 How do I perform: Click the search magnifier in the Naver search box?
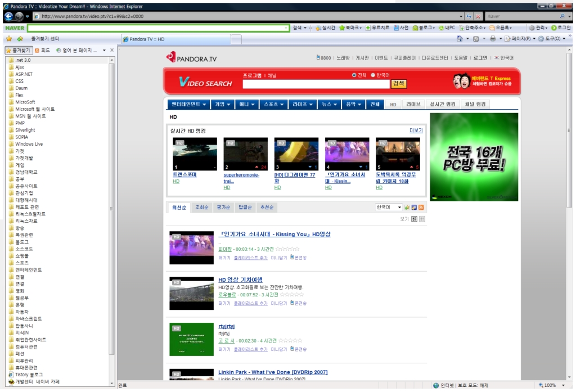click(x=562, y=16)
